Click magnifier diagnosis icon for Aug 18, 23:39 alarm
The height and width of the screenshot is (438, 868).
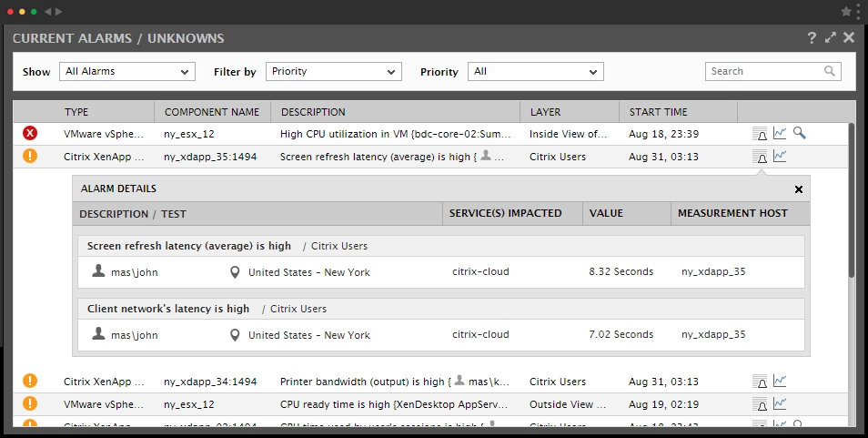[800, 133]
